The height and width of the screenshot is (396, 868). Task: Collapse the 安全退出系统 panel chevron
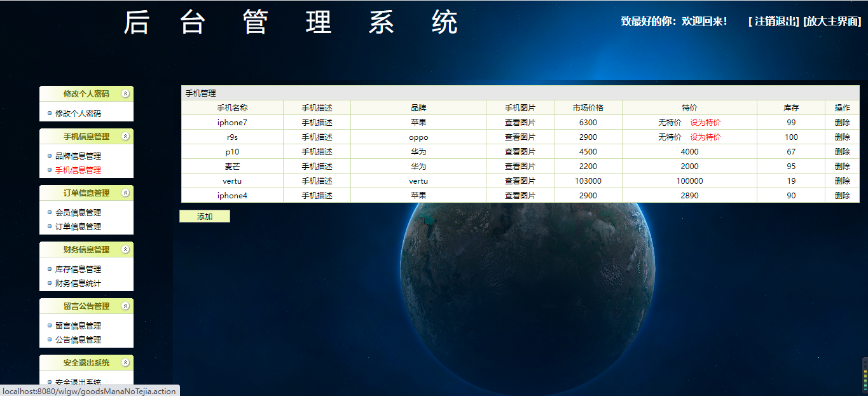click(125, 362)
